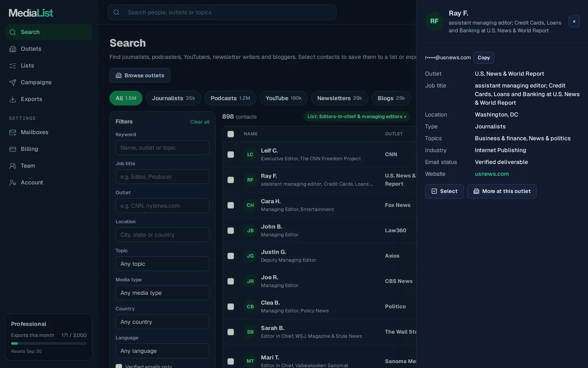Check the box for Ray F. row
Image resolution: width=588 pixels, height=368 pixels.
tap(231, 180)
